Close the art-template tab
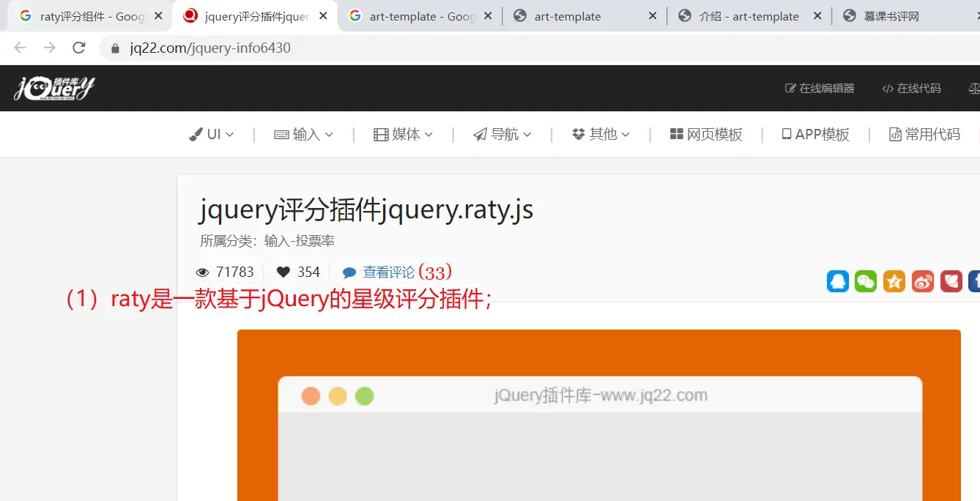 [x=653, y=16]
